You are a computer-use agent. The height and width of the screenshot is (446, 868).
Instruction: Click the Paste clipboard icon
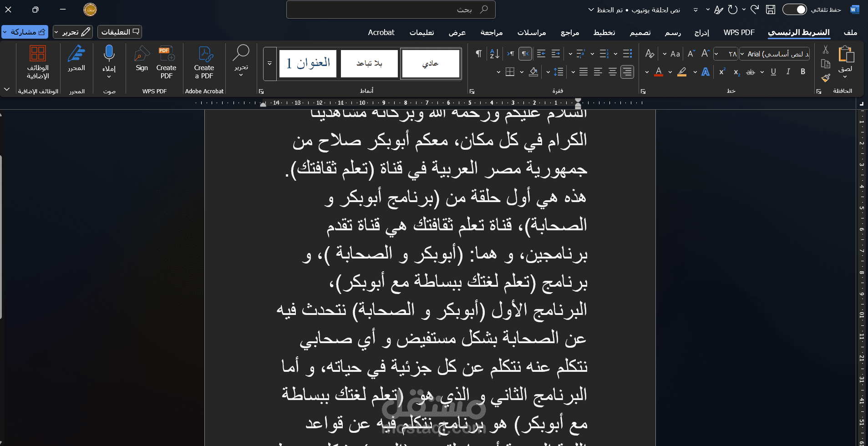click(846, 54)
